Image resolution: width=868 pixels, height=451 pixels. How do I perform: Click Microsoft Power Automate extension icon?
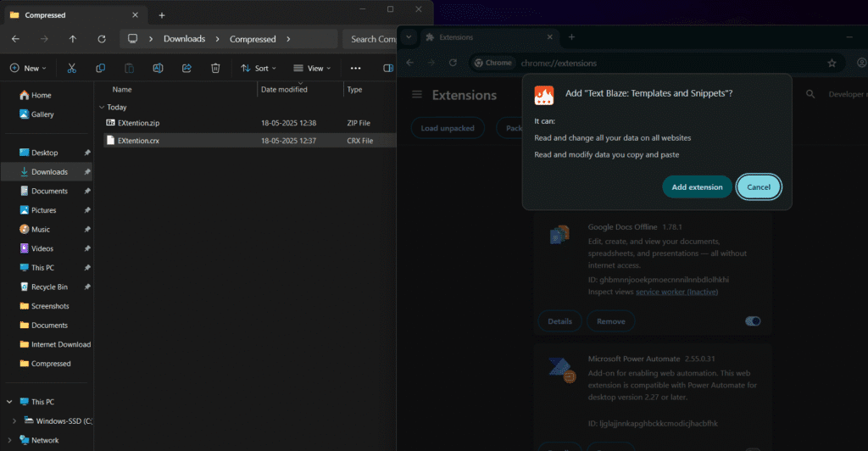(562, 370)
